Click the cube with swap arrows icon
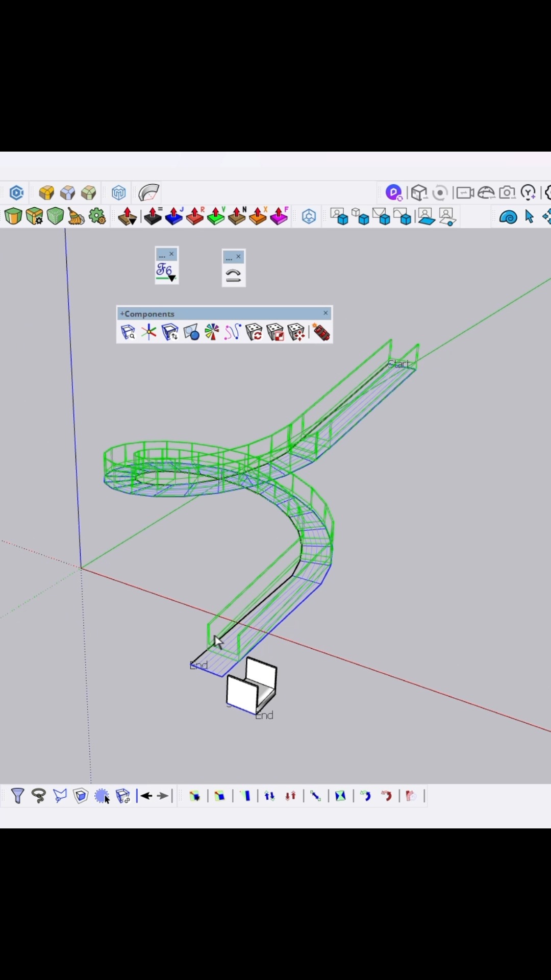 click(170, 333)
